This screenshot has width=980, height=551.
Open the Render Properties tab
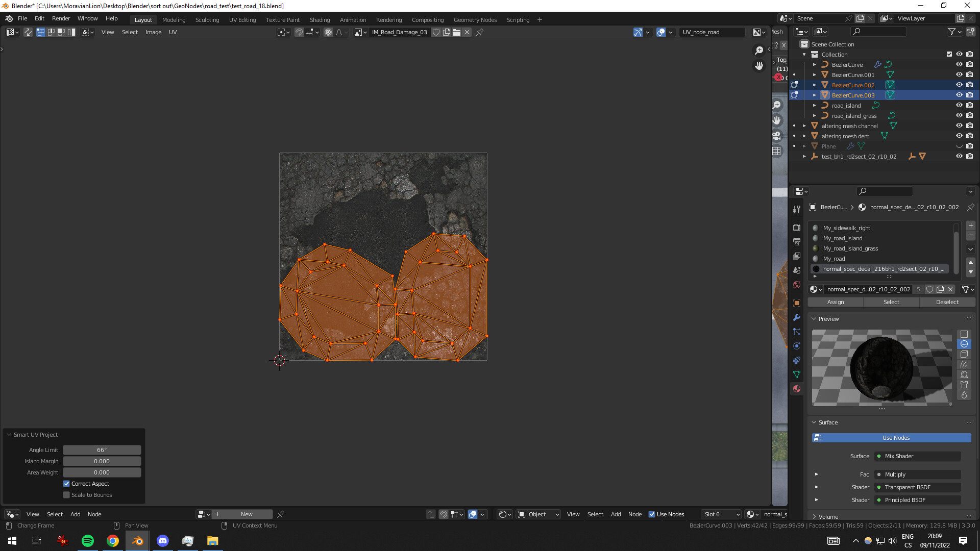pyautogui.click(x=797, y=228)
